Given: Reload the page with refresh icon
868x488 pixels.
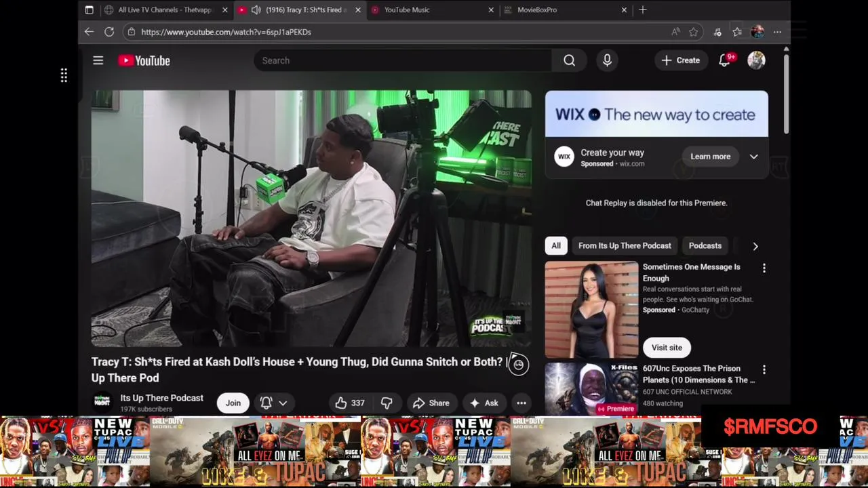Looking at the screenshot, I should pos(109,32).
